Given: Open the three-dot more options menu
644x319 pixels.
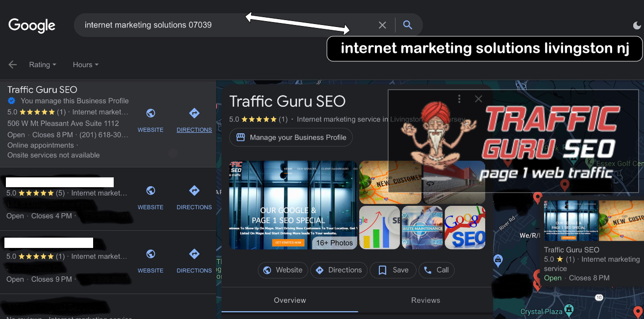Looking at the screenshot, I should pos(459,99).
